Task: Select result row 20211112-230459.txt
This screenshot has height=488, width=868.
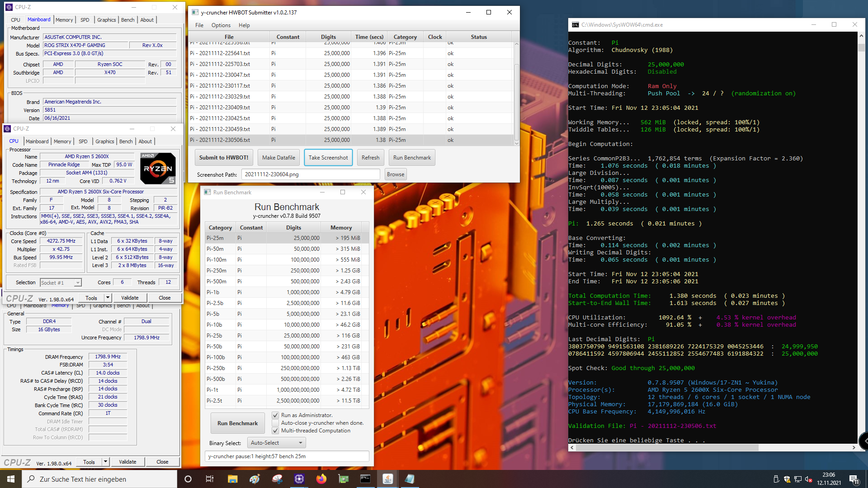Action: point(351,129)
